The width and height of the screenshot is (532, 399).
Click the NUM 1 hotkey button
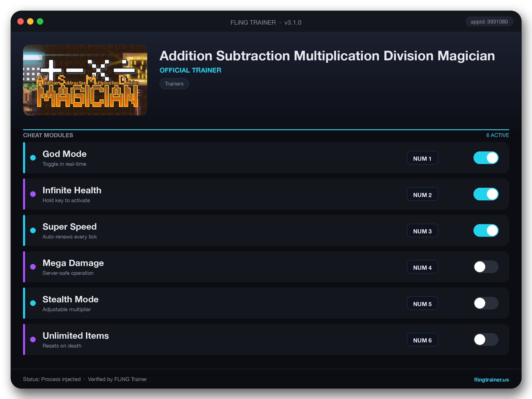click(422, 158)
